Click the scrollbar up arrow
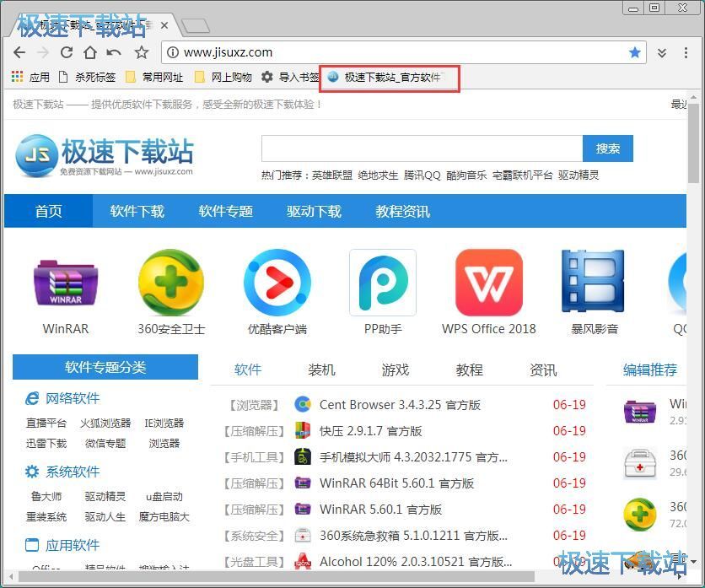Screen dimensions: 705x588 (693, 97)
